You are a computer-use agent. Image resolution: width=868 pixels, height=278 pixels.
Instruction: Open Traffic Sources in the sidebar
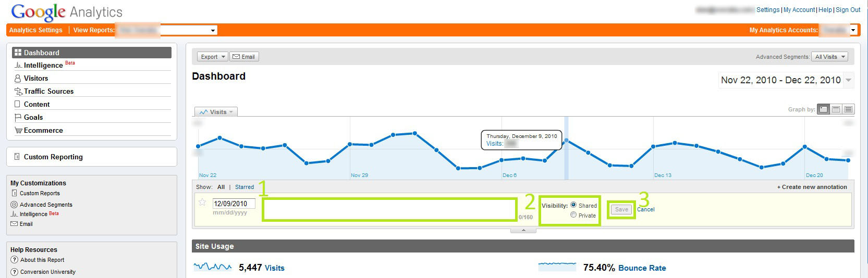[48, 91]
